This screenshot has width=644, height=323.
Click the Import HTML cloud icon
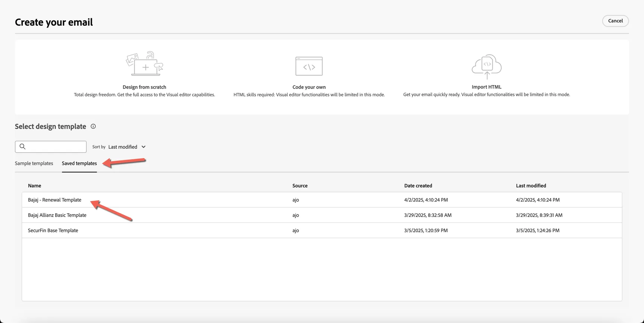coord(487,66)
